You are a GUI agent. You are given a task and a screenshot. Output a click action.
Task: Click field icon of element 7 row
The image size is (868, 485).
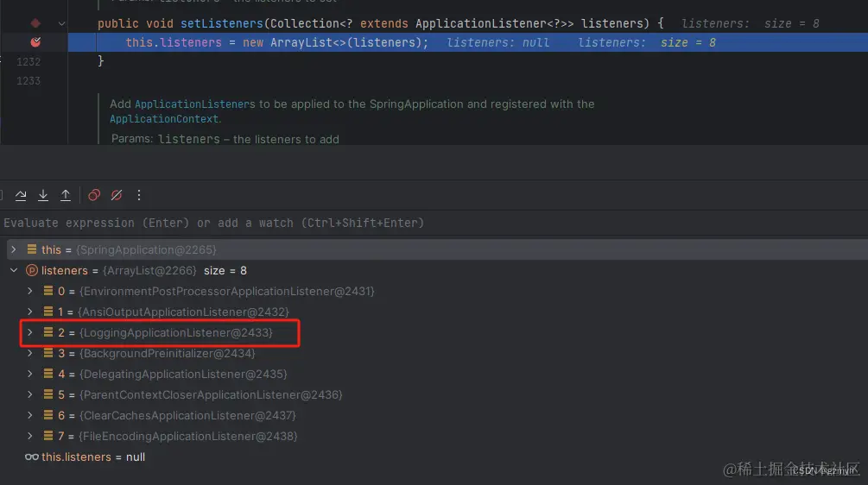(x=48, y=437)
